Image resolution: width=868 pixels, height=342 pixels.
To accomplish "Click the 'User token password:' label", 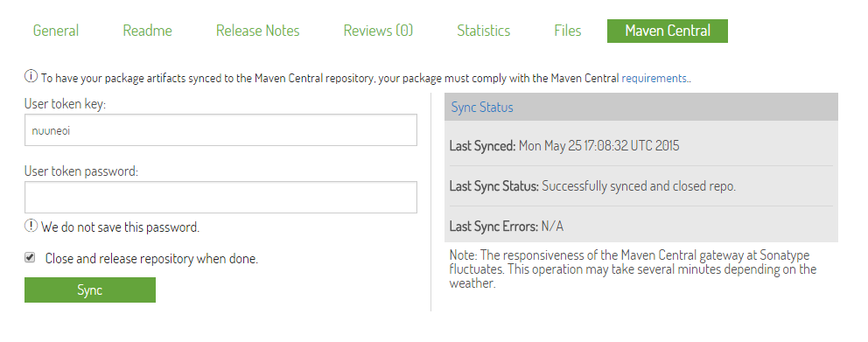I will pos(81,171).
